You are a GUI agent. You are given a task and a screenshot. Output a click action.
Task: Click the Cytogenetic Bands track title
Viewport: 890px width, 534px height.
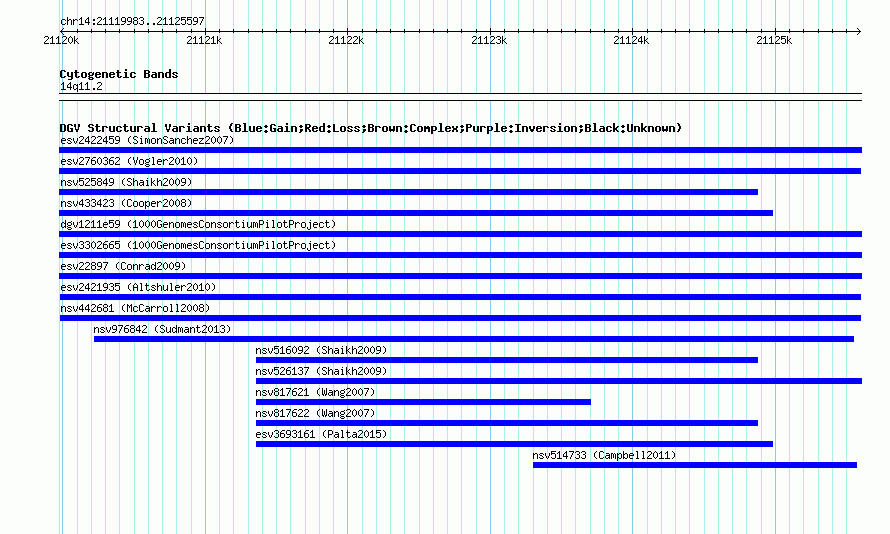[x=119, y=74]
